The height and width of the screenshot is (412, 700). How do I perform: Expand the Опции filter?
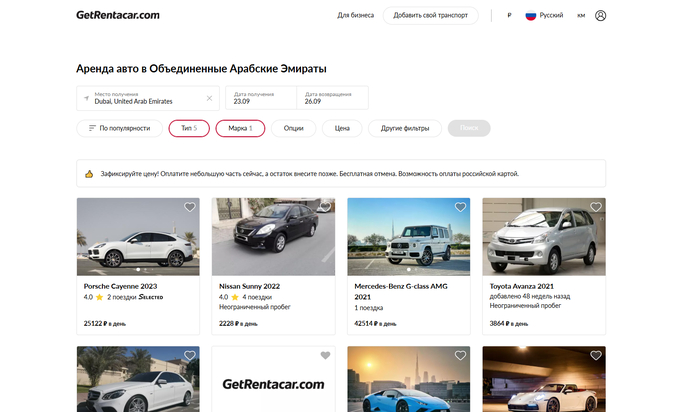293,128
